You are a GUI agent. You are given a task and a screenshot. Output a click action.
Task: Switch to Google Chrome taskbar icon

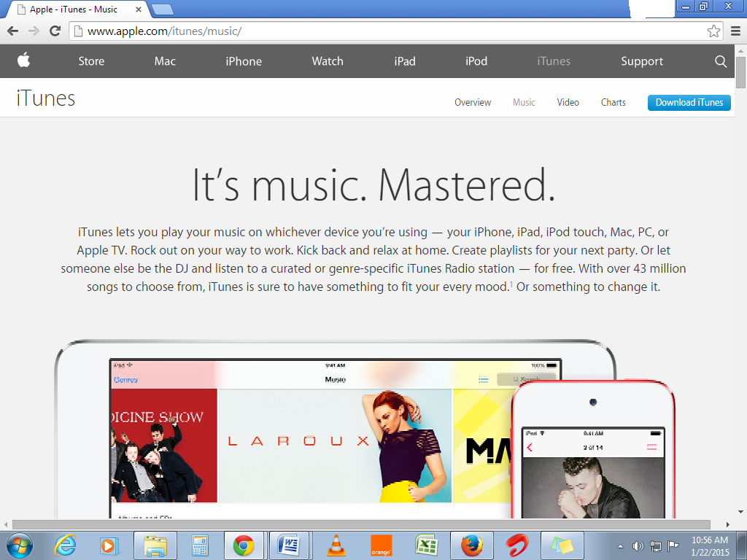point(244,545)
